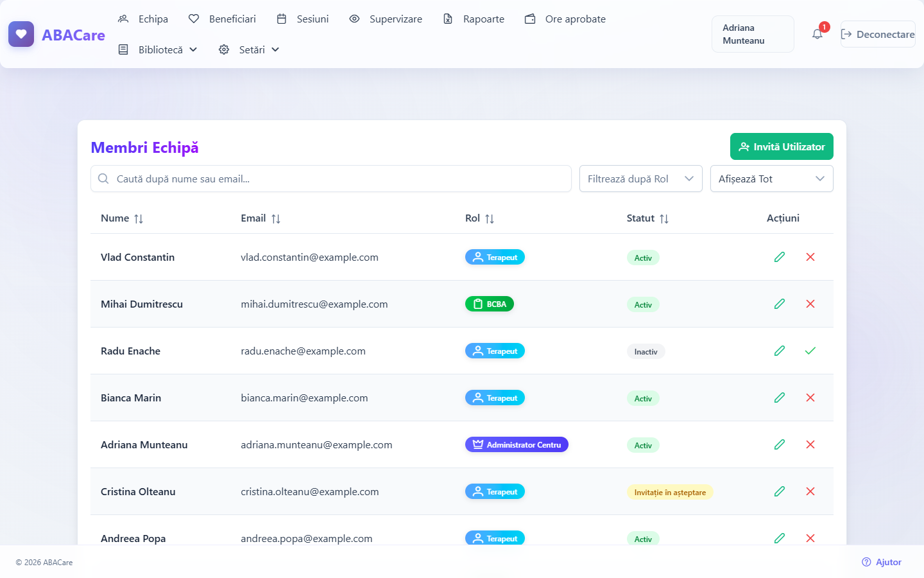Expand the Bibliotecă menu
The height and width of the screenshot is (578, 924).
click(x=158, y=49)
